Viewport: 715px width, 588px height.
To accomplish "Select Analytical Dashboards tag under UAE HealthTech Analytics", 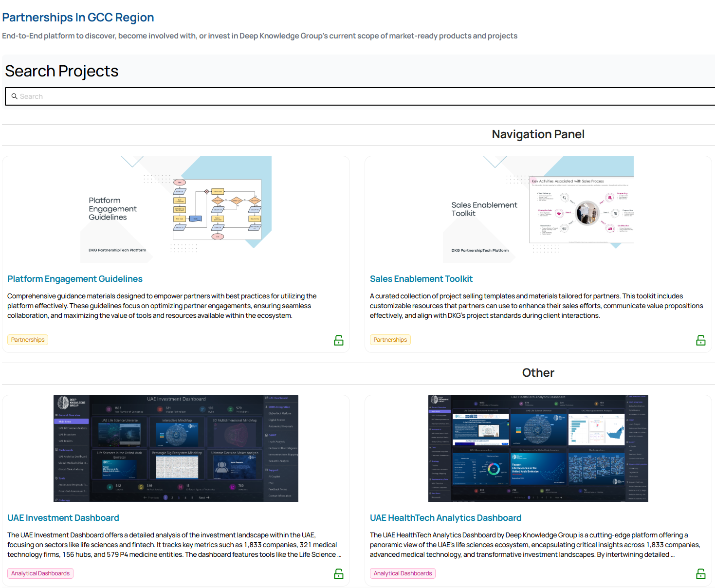I will click(403, 573).
